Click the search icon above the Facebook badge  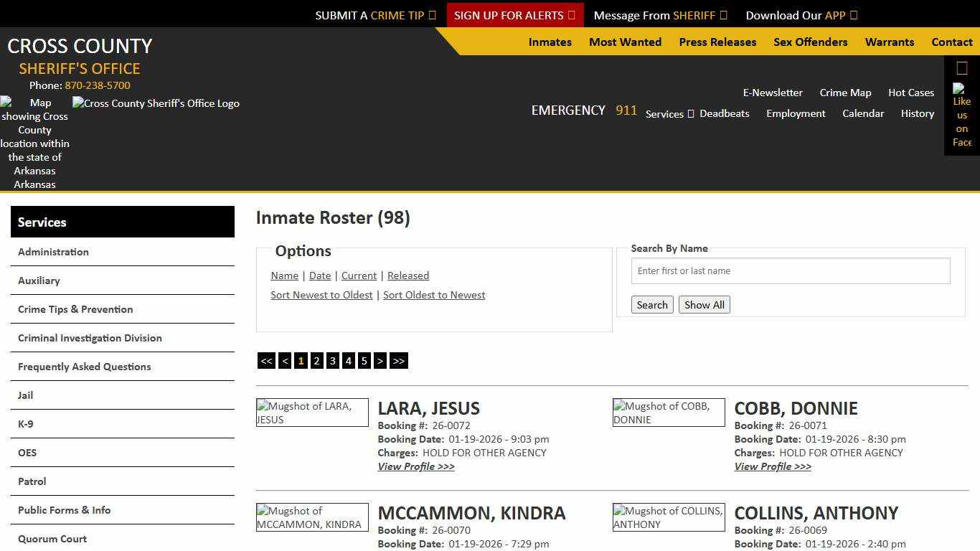(961, 67)
